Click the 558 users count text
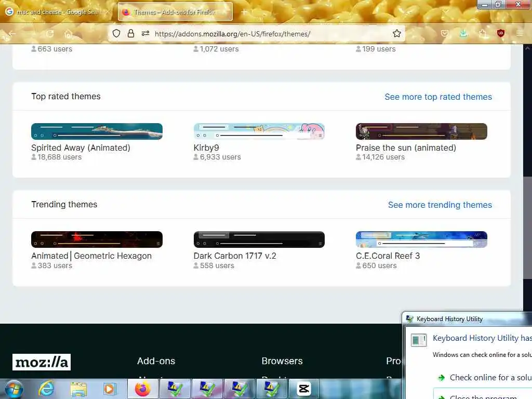 click(217, 265)
